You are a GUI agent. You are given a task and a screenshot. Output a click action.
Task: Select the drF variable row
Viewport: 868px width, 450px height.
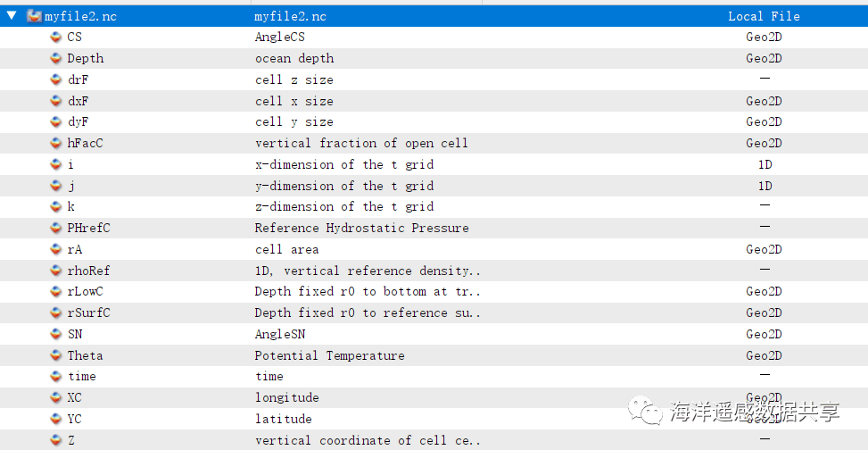click(78, 80)
